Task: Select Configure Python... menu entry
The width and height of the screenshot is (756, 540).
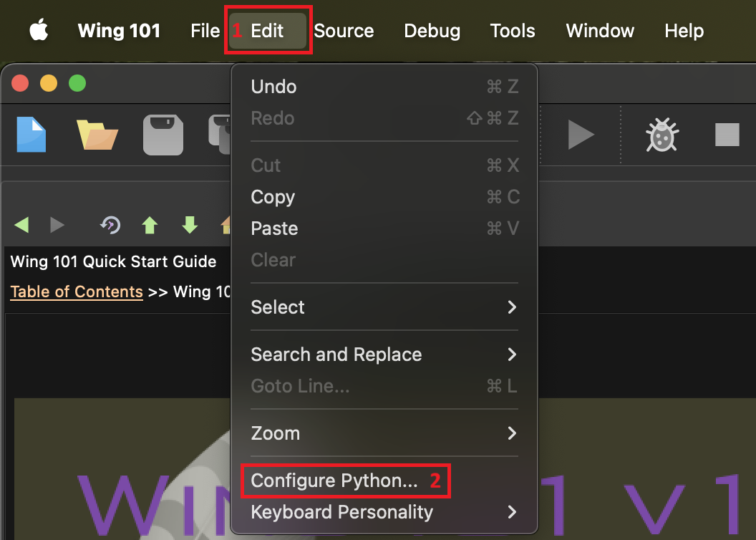Action: click(x=384, y=481)
